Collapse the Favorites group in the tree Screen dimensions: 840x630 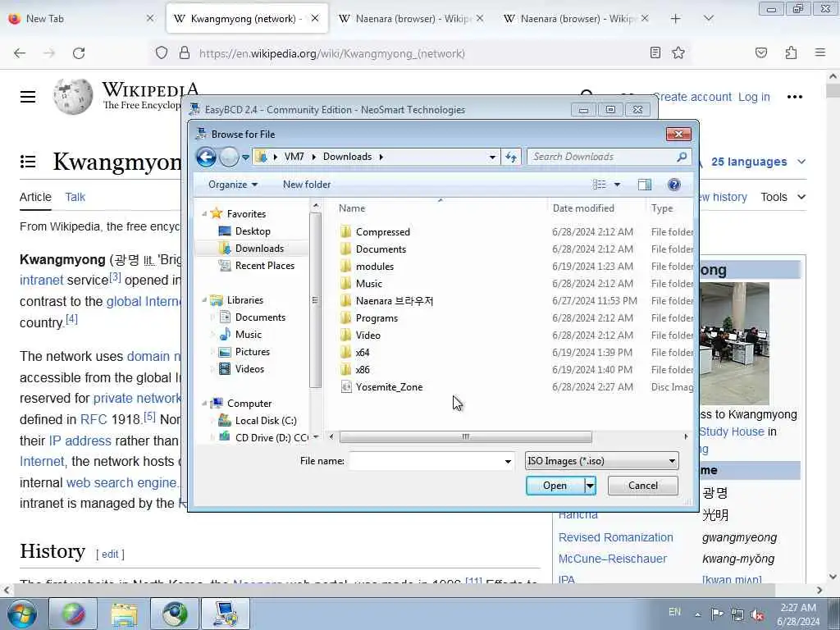point(204,214)
